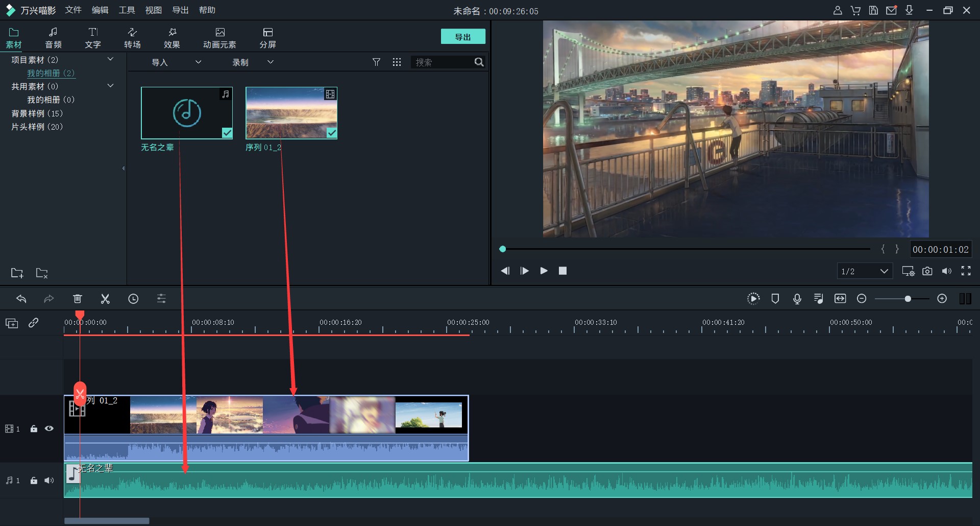Delete selected clip with trash icon
Screen dimensions: 980x526
[x=78, y=299]
